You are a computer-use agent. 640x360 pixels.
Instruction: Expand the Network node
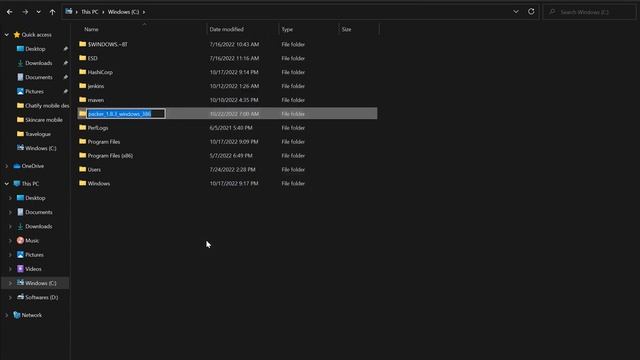7,315
